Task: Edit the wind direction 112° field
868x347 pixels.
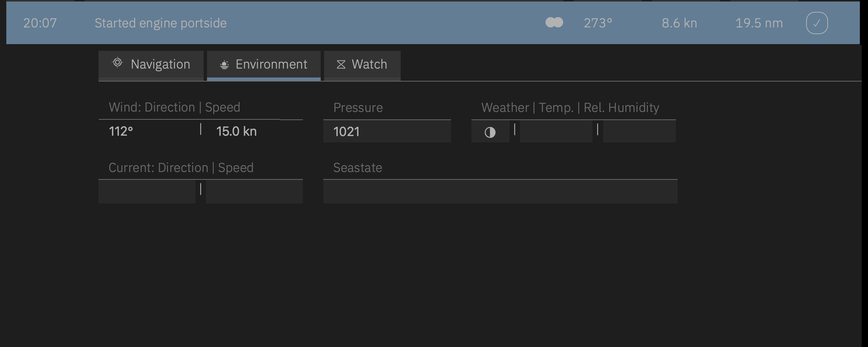Action: (x=148, y=131)
